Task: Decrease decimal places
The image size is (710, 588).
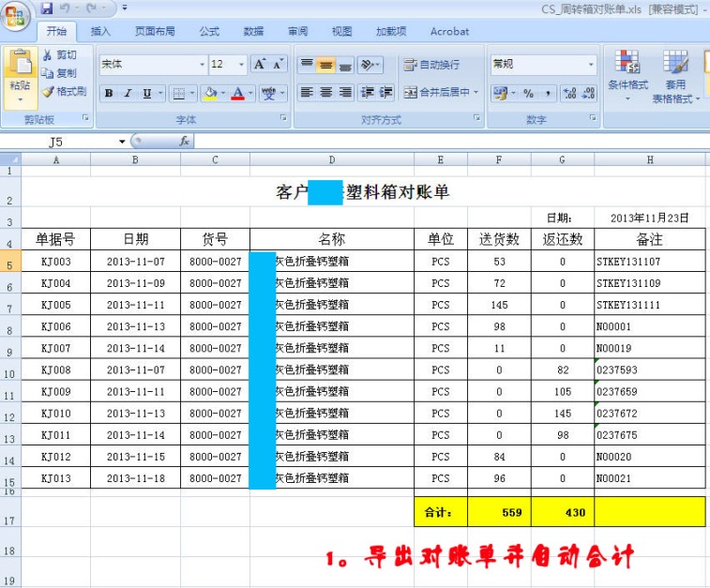Action: pos(588,93)
